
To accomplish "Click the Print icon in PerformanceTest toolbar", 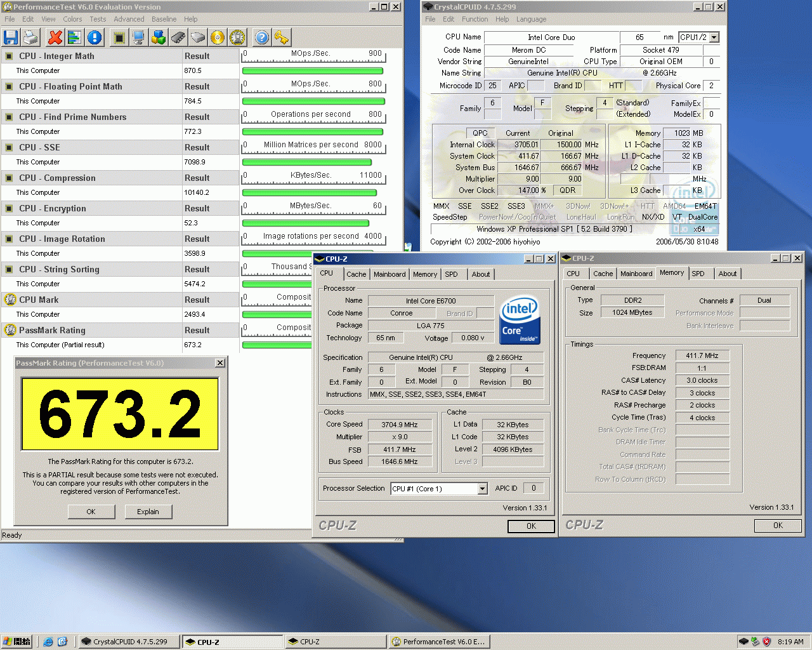I will coord(30,37).
